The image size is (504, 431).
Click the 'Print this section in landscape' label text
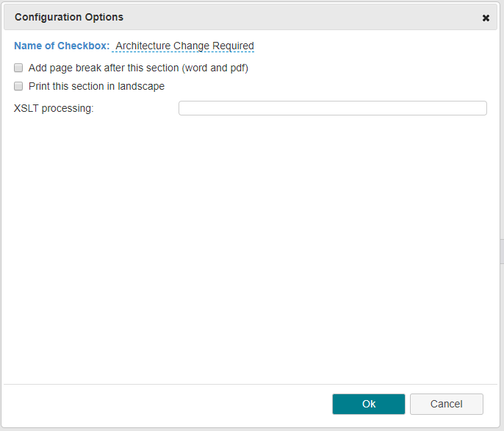pyautogui.click(x=96, y=86)
